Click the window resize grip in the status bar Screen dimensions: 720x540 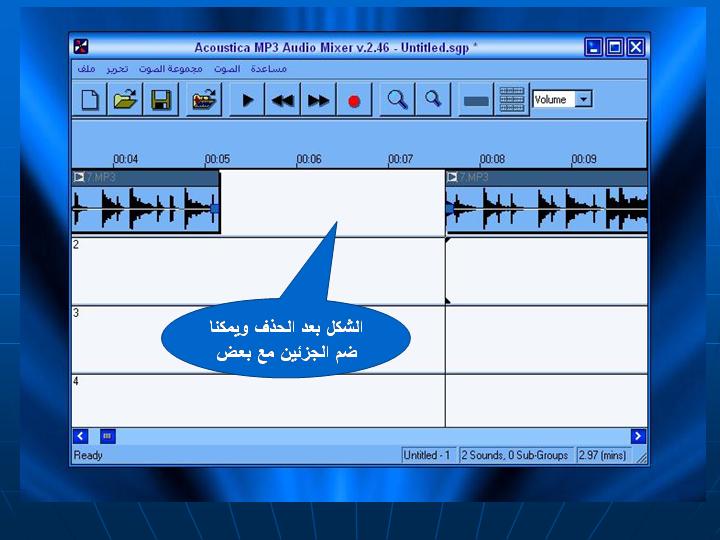[x=641, y=457]
